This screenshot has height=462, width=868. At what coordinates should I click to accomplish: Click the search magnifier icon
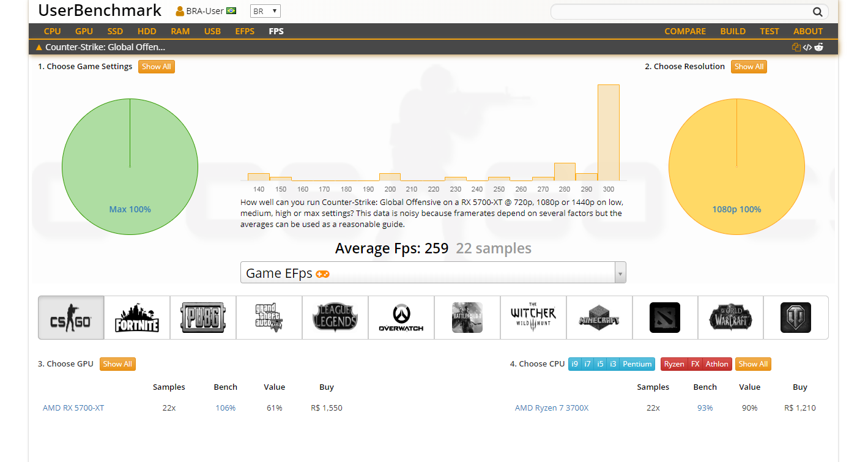[817, 12]
